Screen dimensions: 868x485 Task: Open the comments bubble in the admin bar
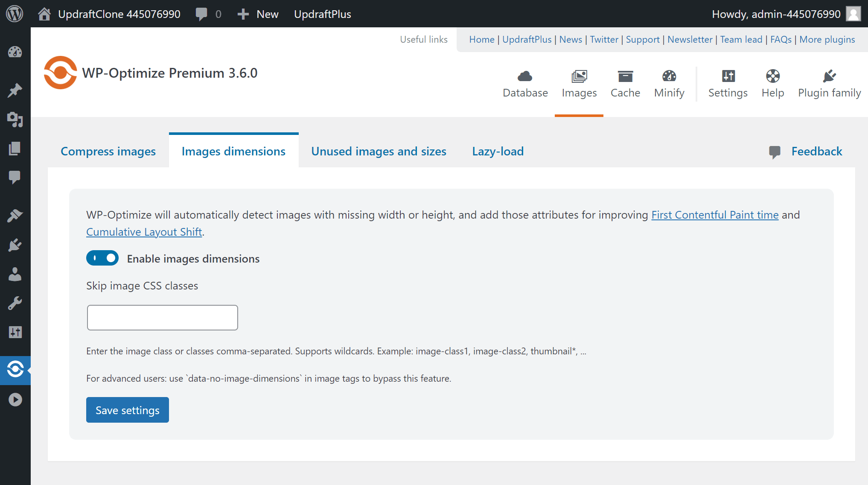(x=201, y=14)
